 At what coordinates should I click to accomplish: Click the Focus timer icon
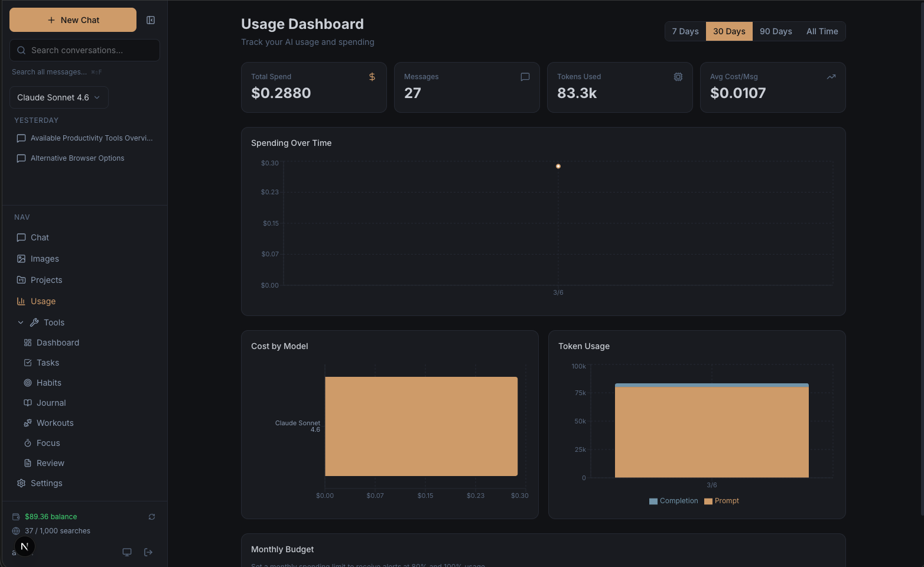click(x=27, y=443)
